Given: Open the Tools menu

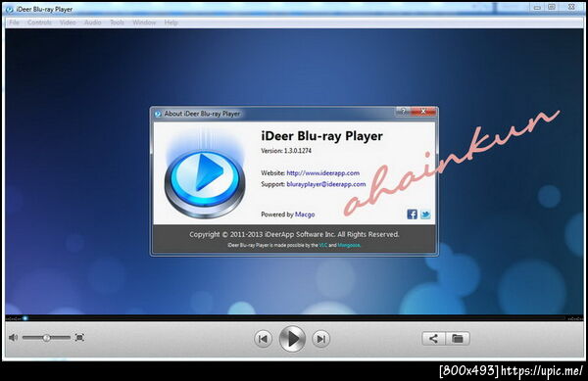Looking at the screenshot, I should pos(117,23).
